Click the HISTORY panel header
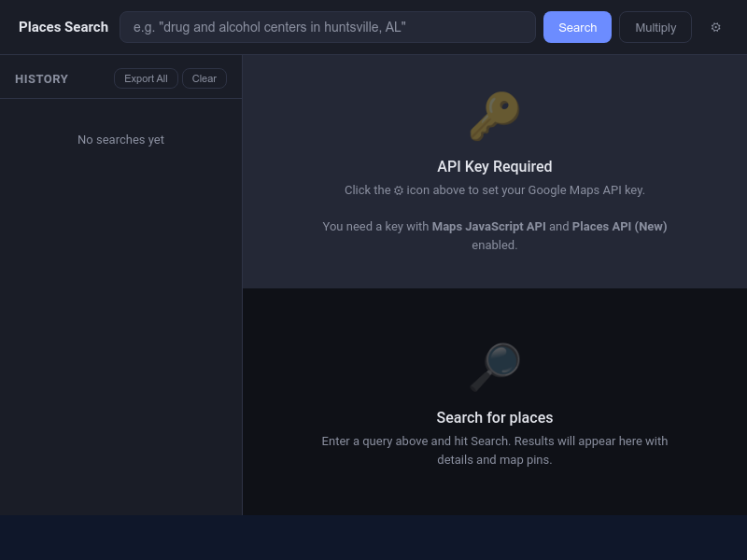 pyautogui.click(x=41, y=79)
